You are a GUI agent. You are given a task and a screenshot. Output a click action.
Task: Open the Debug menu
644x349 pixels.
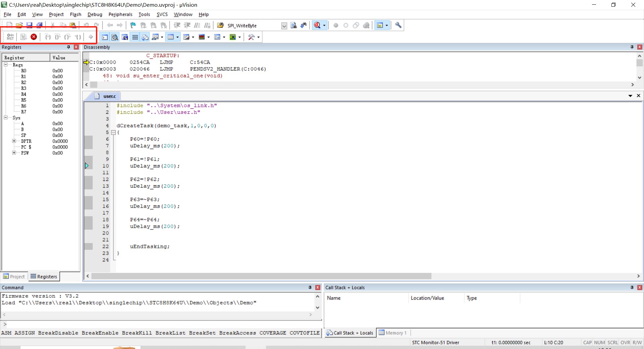95,14
